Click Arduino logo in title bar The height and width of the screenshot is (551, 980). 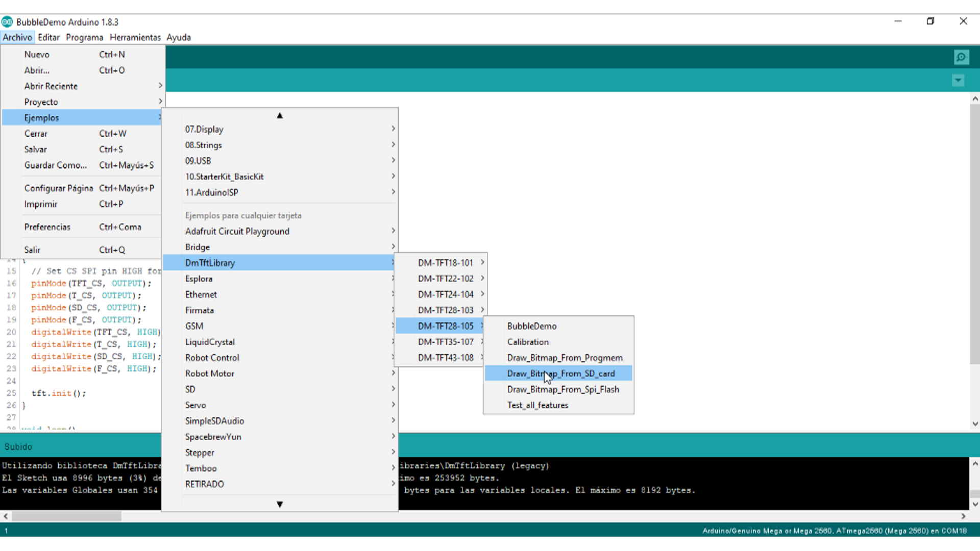7,22
